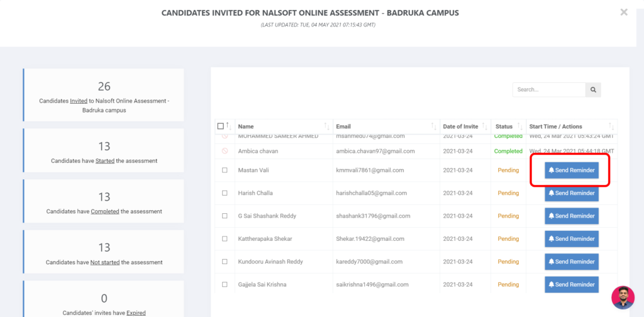Sort using checkbox column arrows
This screenshot has width=644, height=317.
point(228,126)
